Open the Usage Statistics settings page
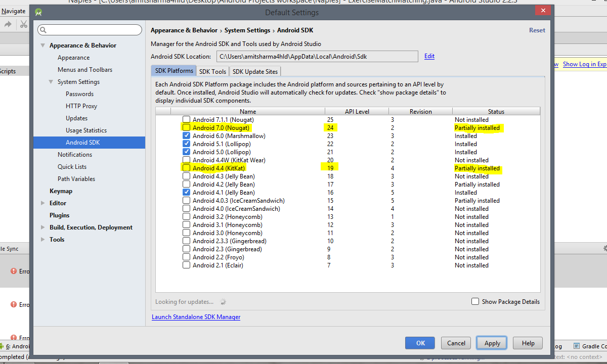 coord(86,130)
